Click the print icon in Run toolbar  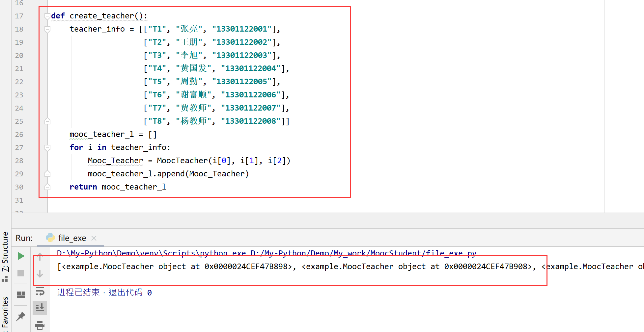coord(40,325)
